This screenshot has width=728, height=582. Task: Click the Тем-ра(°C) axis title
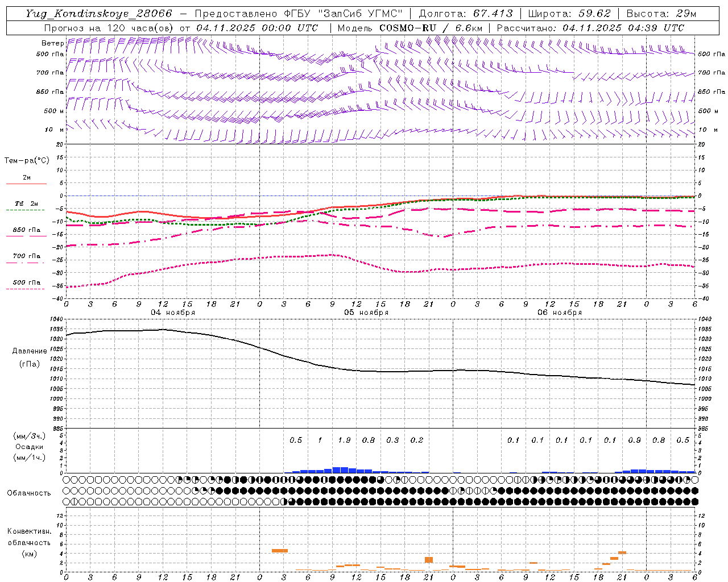tap(27, 161)
